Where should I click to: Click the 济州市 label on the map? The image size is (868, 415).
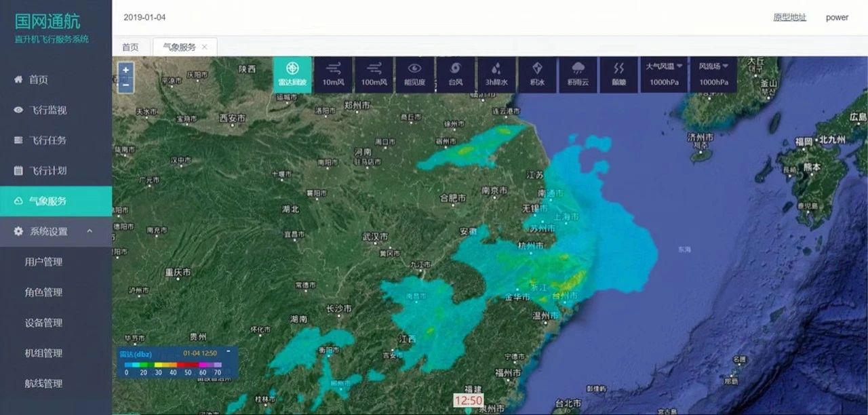pos(701,137)
